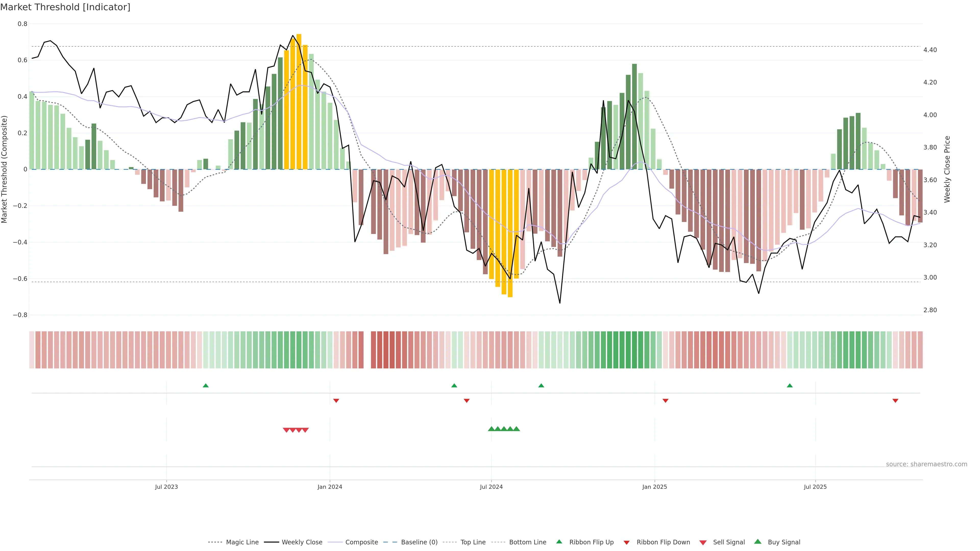
Task: Toggle Top Line legend entry
Action: (473, 542)
